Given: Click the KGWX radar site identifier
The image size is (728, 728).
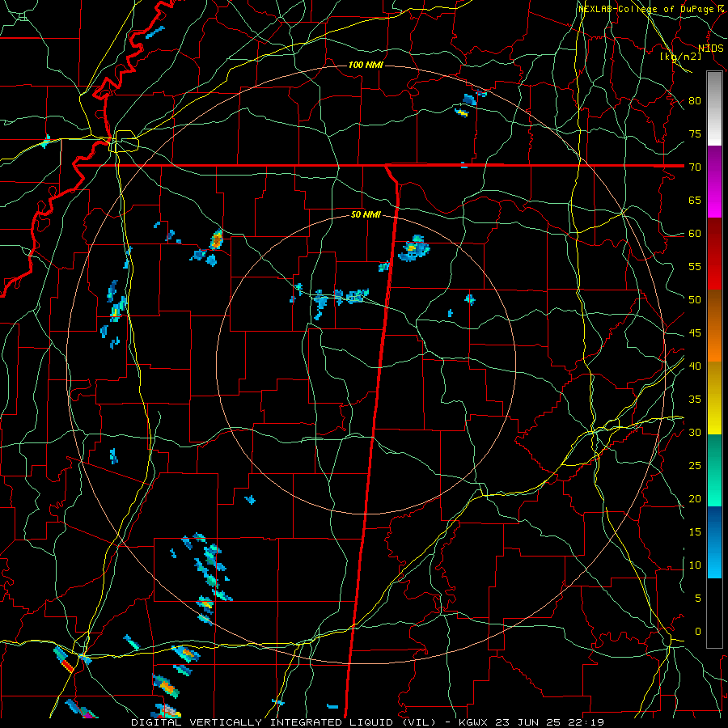Looking at the screenshot, I should click(474, 722).
